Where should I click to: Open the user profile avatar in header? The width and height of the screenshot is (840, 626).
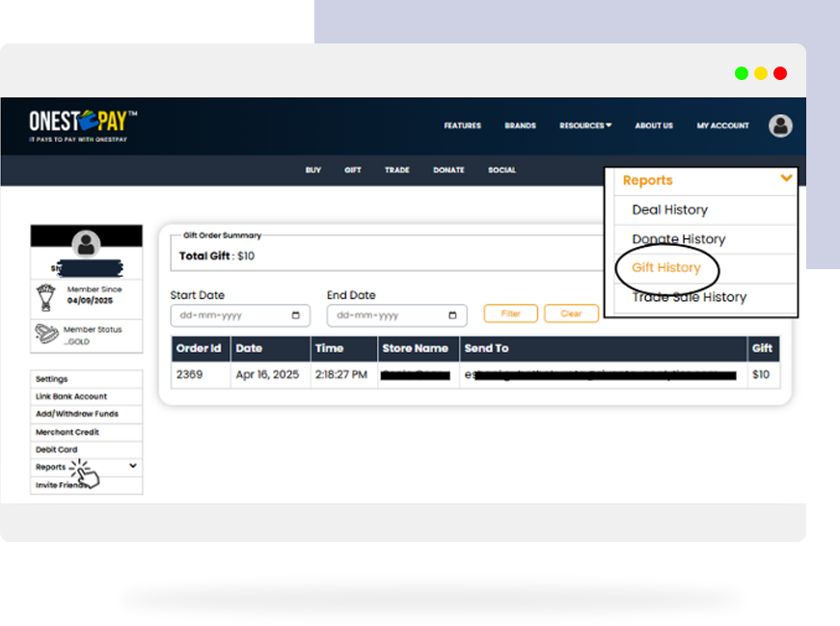[x=780, y=125]
